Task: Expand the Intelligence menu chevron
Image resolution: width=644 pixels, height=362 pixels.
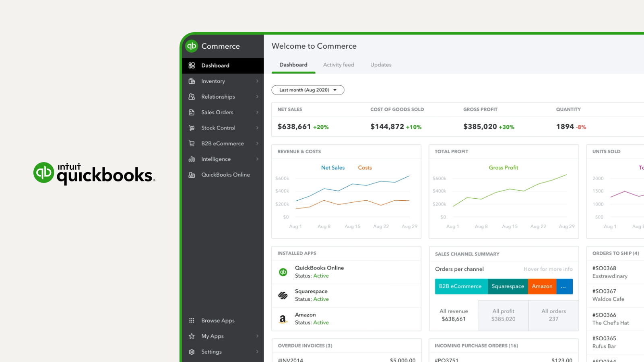Action: pos(257,159)
